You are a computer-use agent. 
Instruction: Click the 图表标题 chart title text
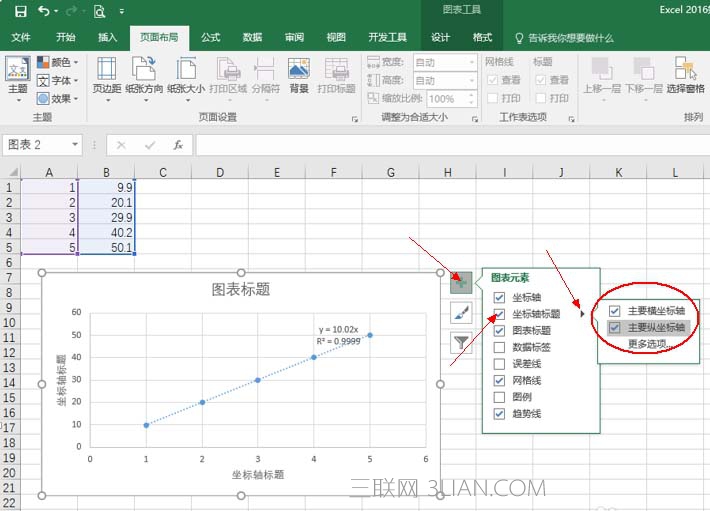pyautogui.click(x=240, y=290)
